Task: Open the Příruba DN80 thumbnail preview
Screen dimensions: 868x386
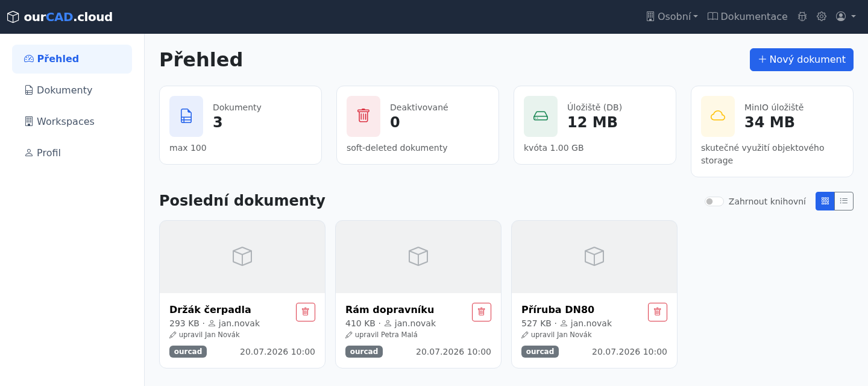Action: [x=594, y=257]
